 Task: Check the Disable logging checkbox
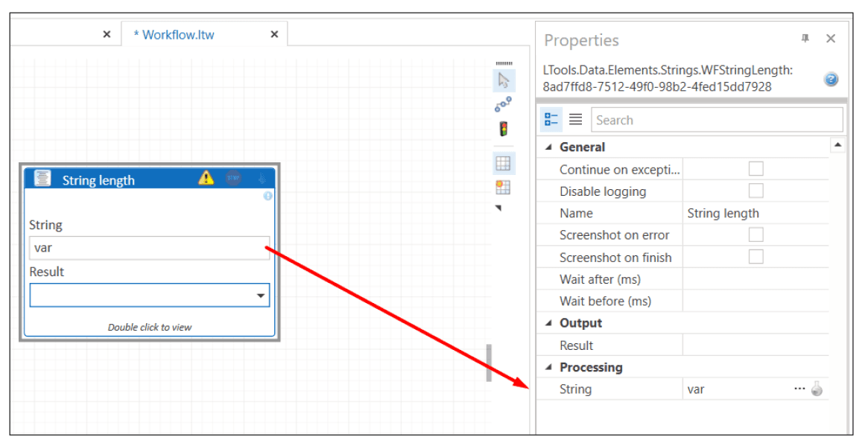[x=755, y=191]
